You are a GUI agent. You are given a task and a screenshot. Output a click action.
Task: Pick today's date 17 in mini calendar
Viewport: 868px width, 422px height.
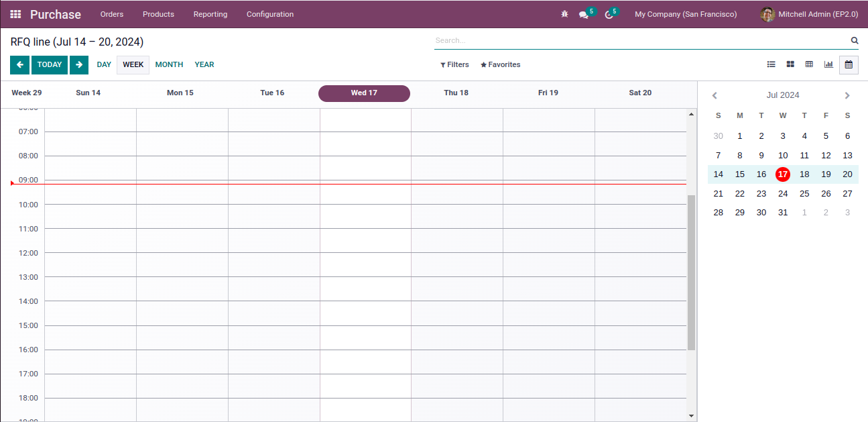(x=783, y=174)
